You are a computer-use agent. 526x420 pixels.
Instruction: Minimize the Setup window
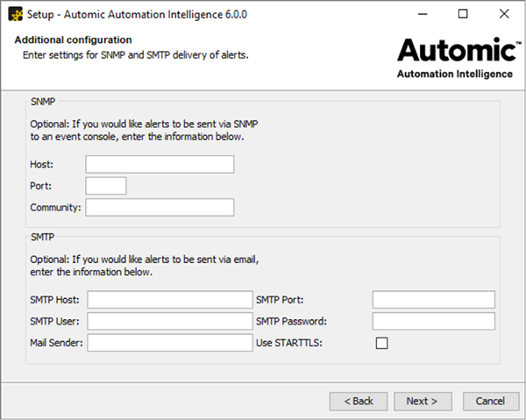423,14
